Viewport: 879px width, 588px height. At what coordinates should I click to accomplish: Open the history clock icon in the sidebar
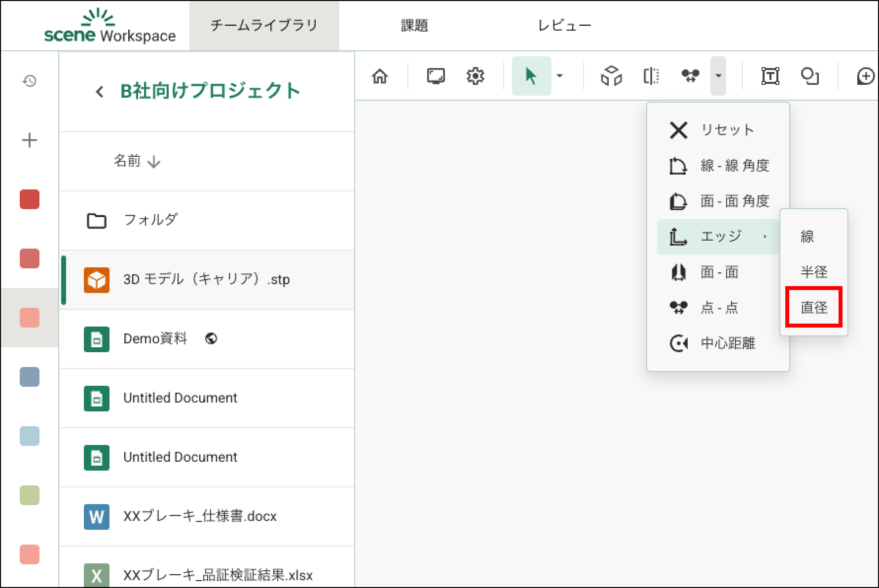point(30,81)
